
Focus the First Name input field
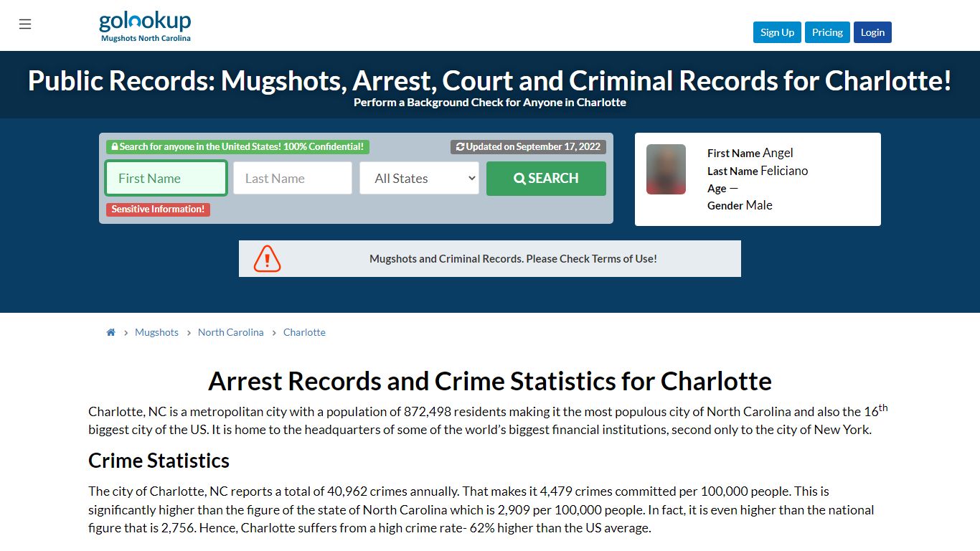[x=166, y=178]
